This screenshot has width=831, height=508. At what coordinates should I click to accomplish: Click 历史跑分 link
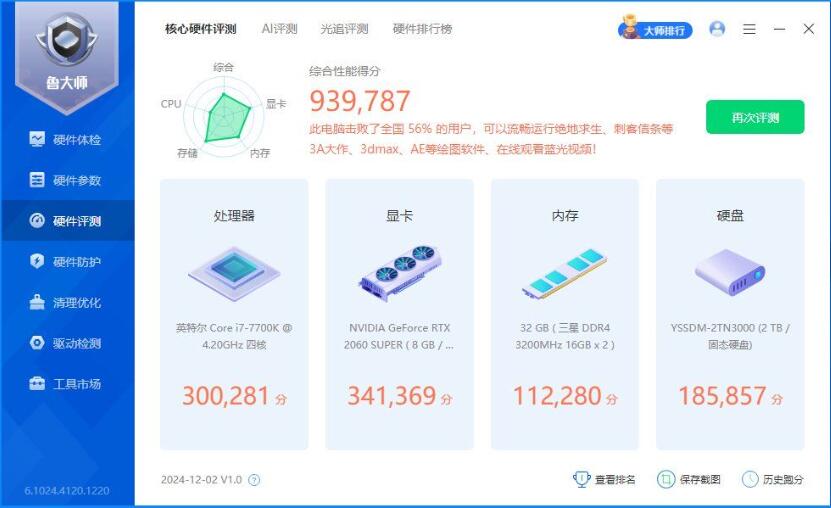[783, 480]
